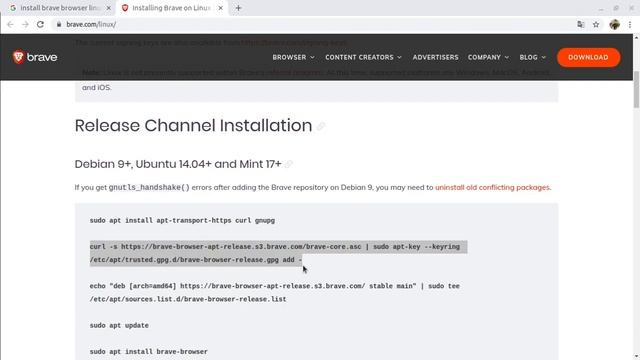This screenshot has width=640, height=360.
Task: Click the 'sudo apt update' command
Action: (x=119, y=325)
